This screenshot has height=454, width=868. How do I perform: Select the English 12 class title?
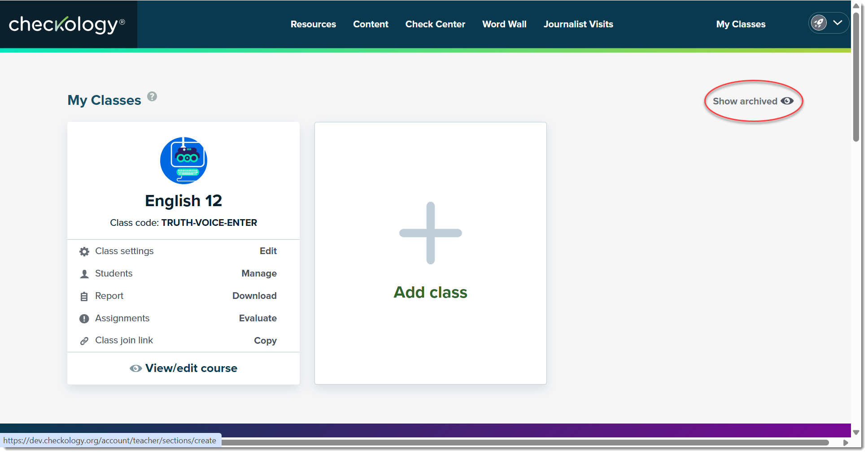click(183, 201)
